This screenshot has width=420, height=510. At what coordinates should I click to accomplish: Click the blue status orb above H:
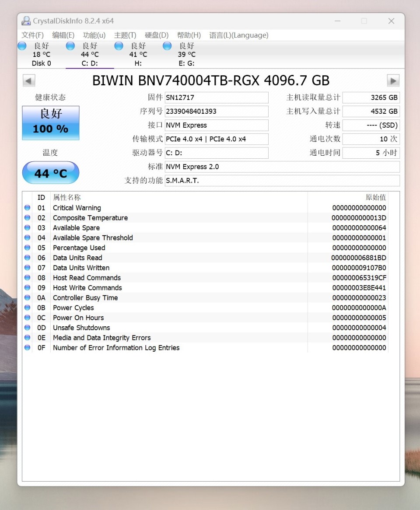click(x=119, y=46)
